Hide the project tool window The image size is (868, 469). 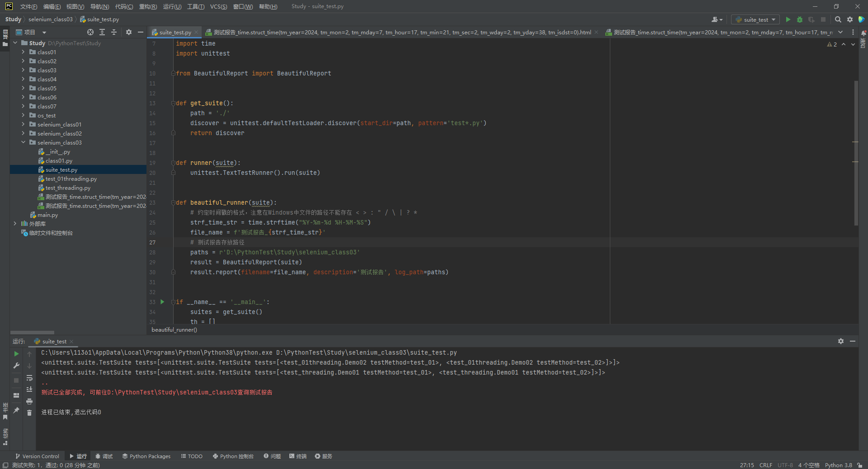tap(141, 32)
